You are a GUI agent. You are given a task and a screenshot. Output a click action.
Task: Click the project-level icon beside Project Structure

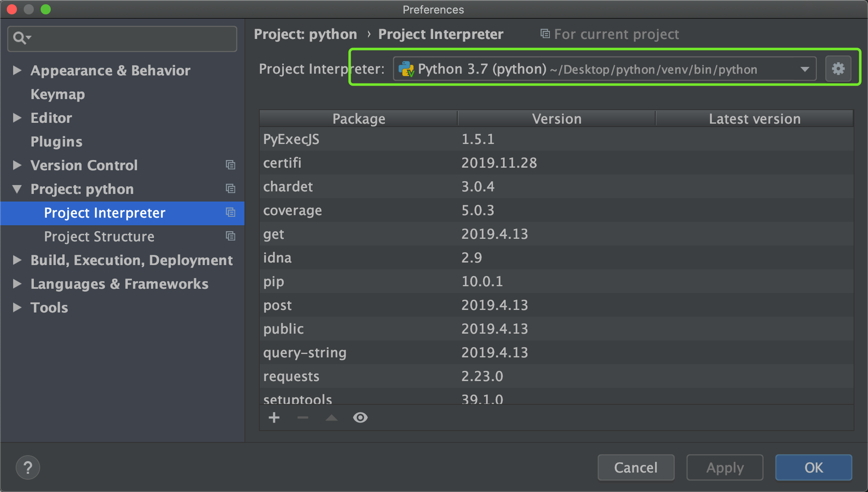click(x=231, y=236)
